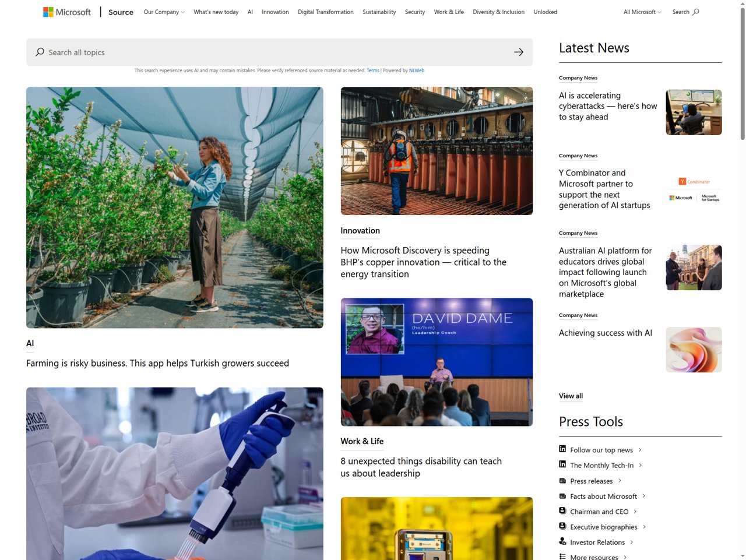
Task: Open the Farming is risky business headline
Action: coord(157,363)
